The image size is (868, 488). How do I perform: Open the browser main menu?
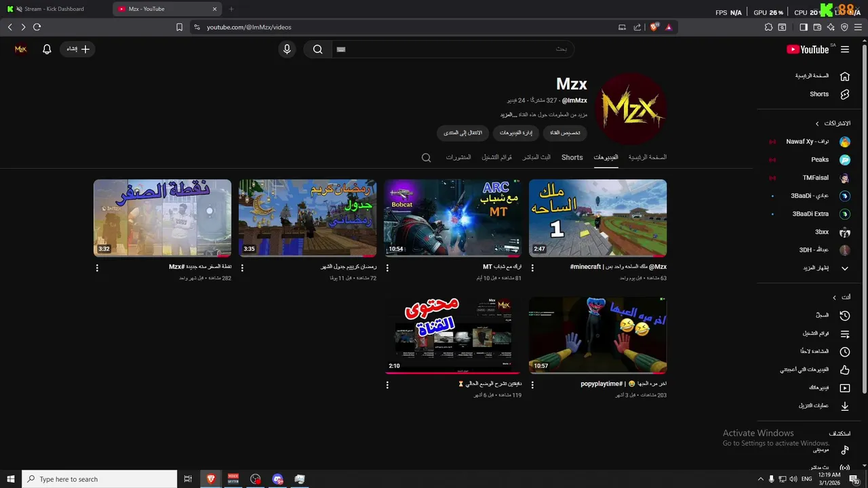(x=859, y=27)
